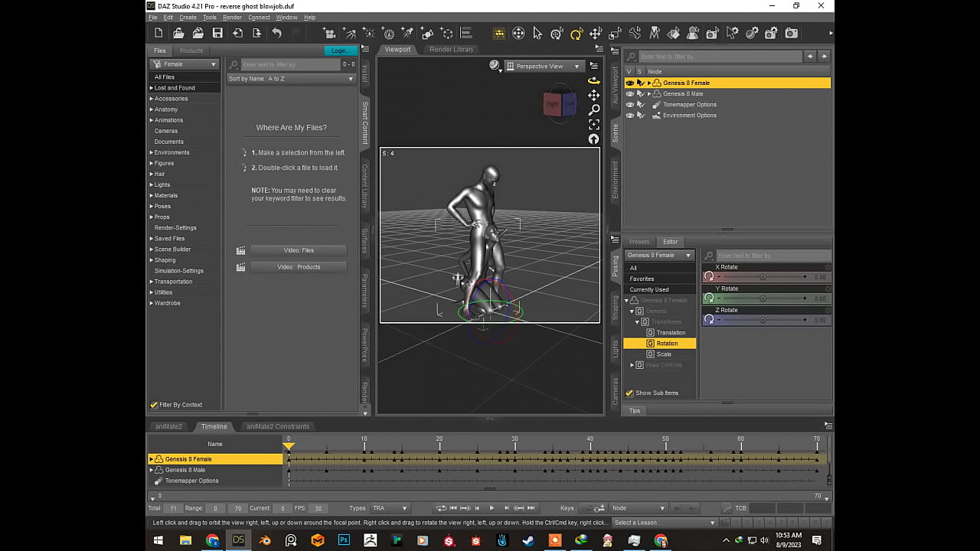The width and height of the screenshot is (980, 551).
Task: Open the Node dropdown near the Keys controls
Action: pyautogui.click(x=638, y=507)
